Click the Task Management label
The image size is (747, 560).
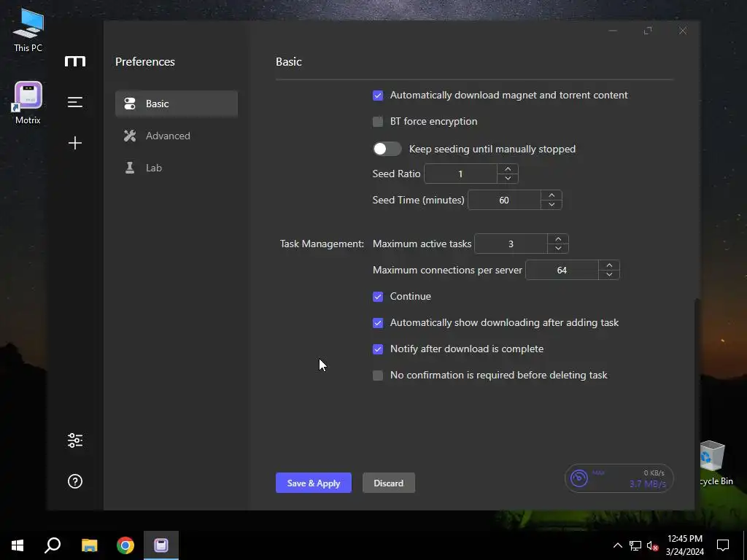click(322, 244)
